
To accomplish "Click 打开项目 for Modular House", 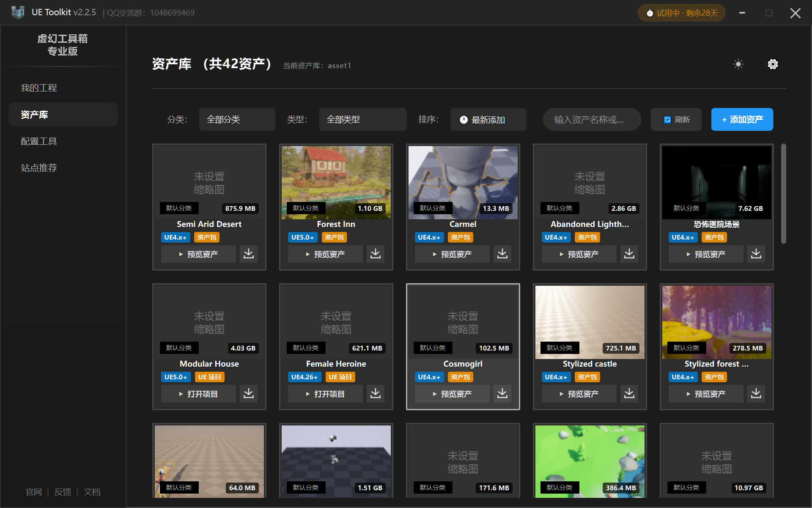I will (x=198, y=394).
